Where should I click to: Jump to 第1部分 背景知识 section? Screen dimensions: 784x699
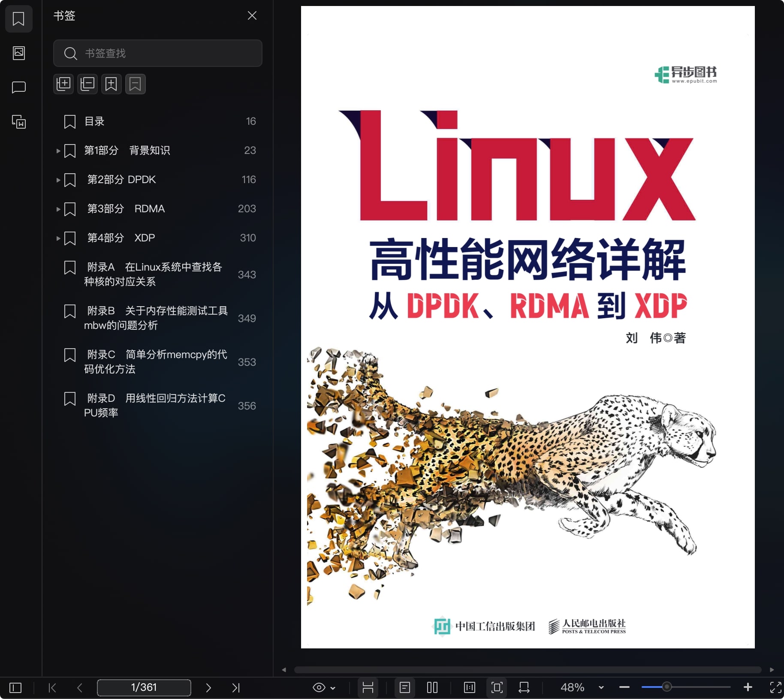pyautogui.click(x=127, y=151)
